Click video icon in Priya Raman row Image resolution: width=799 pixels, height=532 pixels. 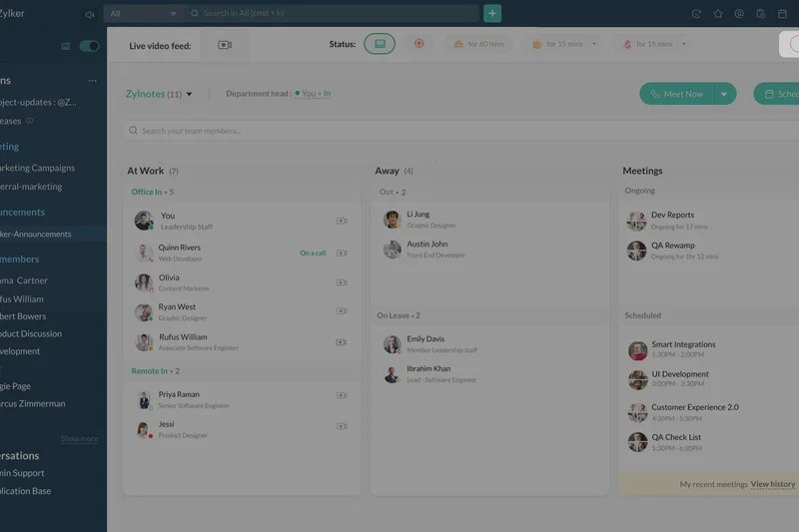tap(342, 395)
